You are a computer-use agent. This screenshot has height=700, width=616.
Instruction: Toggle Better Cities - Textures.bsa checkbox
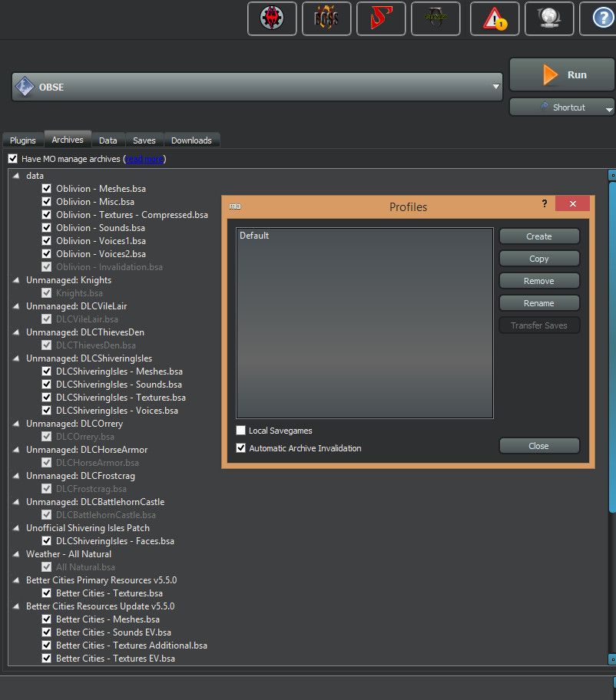[x=46, y=593]
